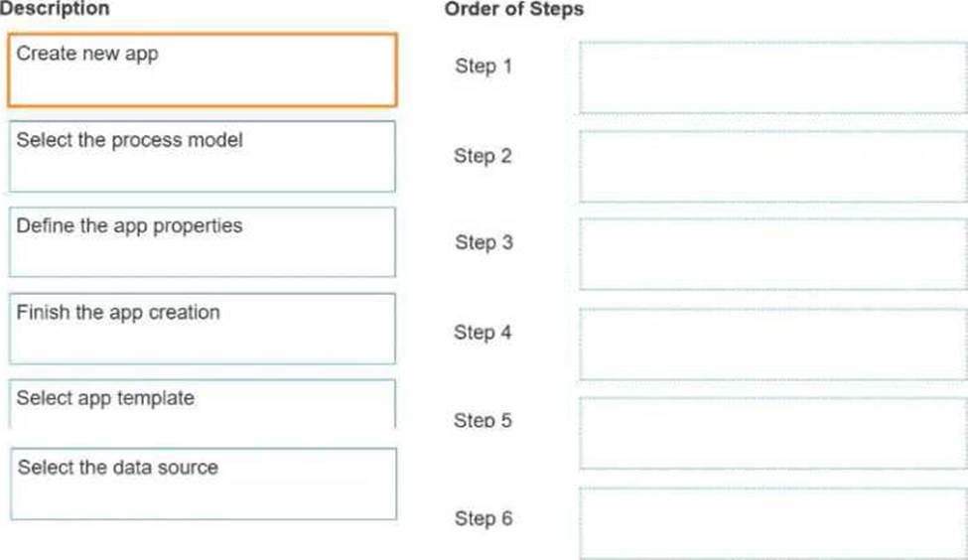
Task: Click the 'Step 2' label text
Action: point(483,156)
